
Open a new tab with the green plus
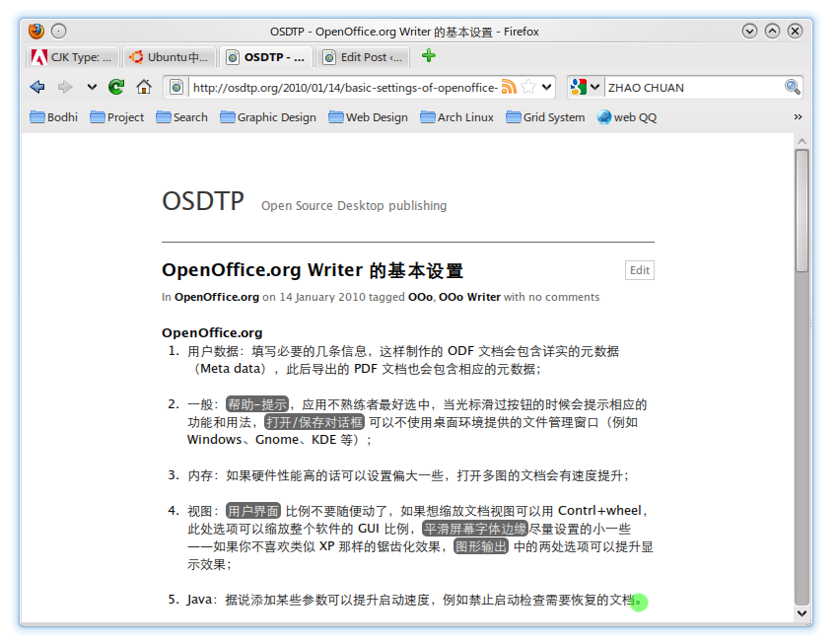tap(429, 55)
